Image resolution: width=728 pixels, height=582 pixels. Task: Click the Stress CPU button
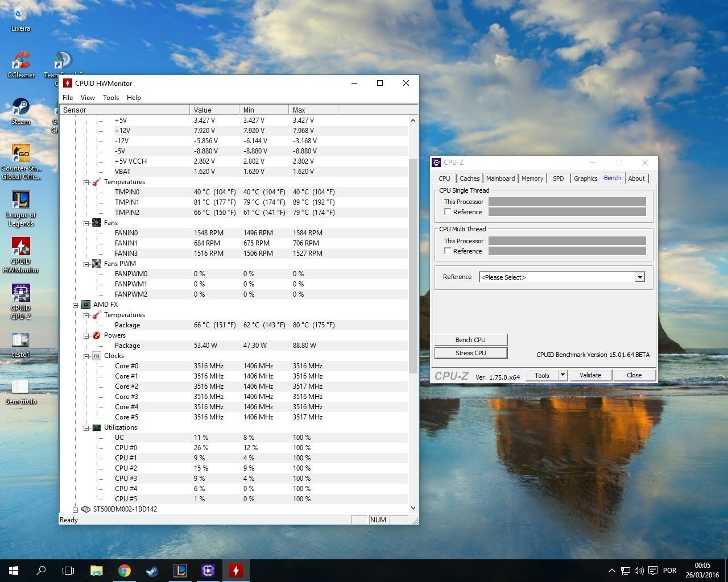click(x=470, y=353)
